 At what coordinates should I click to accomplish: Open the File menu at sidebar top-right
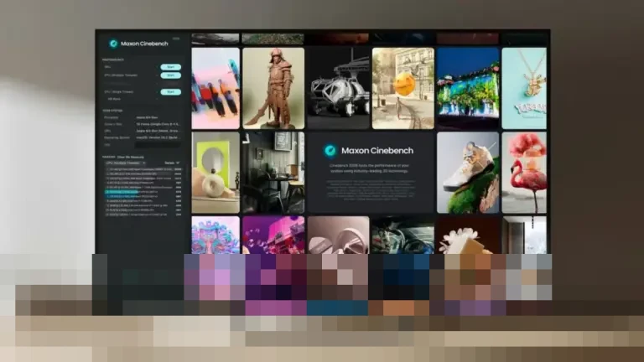tap(175, 39)
